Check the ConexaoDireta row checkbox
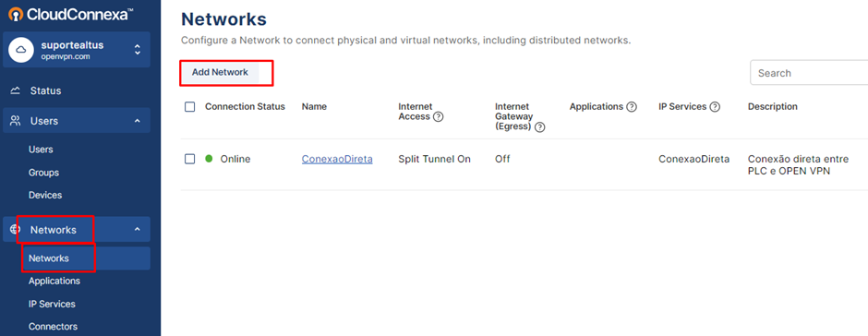Screen dimensions: 868x336 coord(190,159)
